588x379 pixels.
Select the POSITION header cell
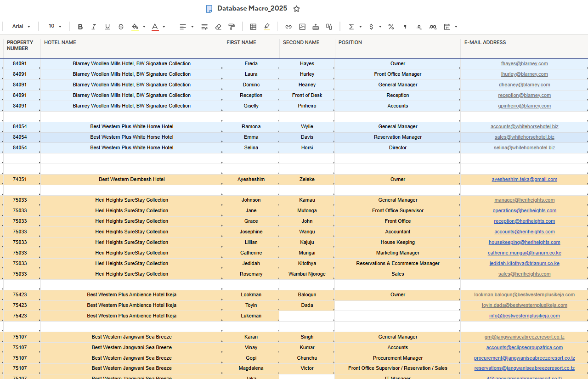(398, 46)
